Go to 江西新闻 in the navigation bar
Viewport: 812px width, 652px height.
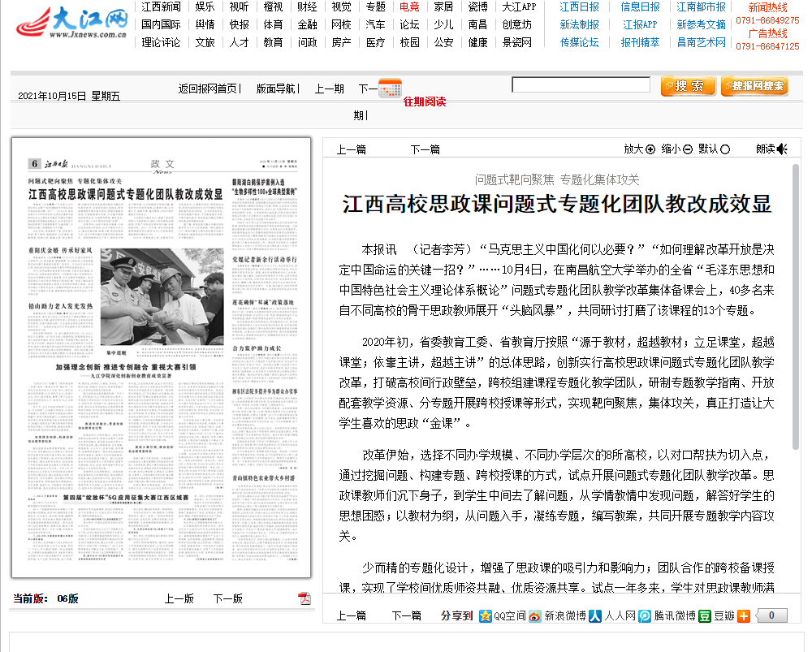pyautogui.click(x=161, y=6)
